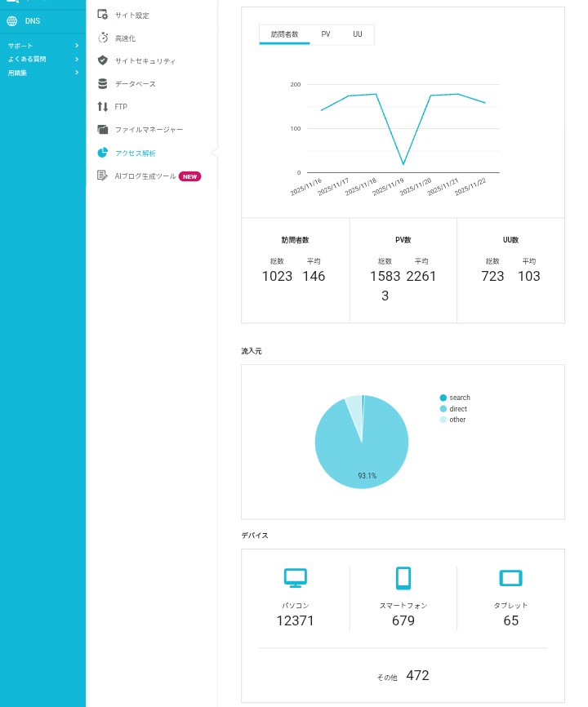Switch to the UU chart tab
This screenshot has width=588, height=707.
[358, 34]
